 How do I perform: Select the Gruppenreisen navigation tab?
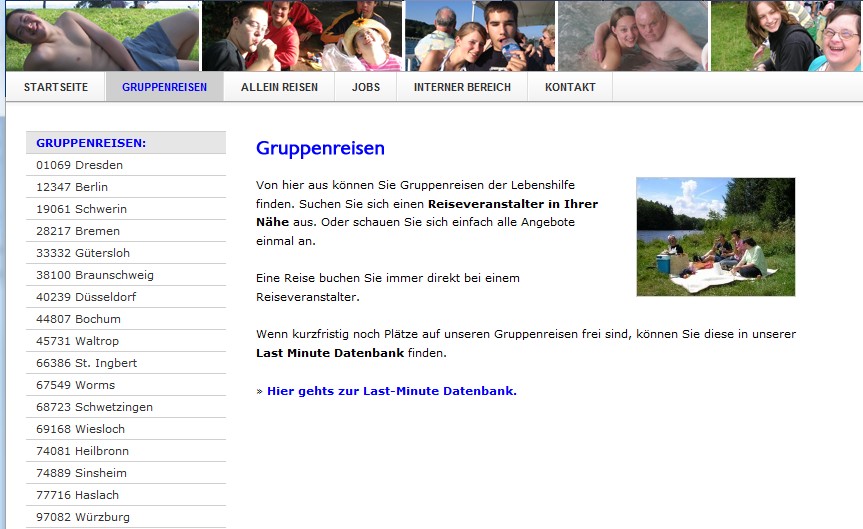[164, 87]
